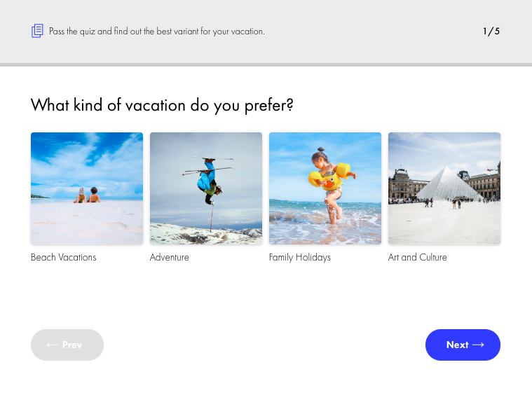
Task: Choose the Adventure skier image
Action: coord(206,188)
